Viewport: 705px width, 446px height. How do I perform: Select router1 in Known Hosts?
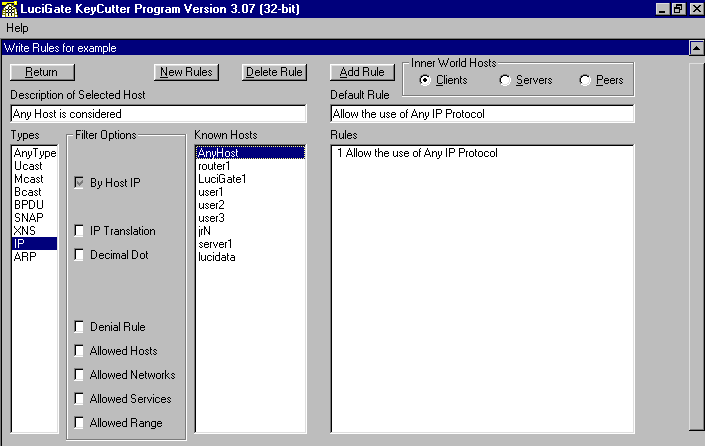tap(250, 166)
